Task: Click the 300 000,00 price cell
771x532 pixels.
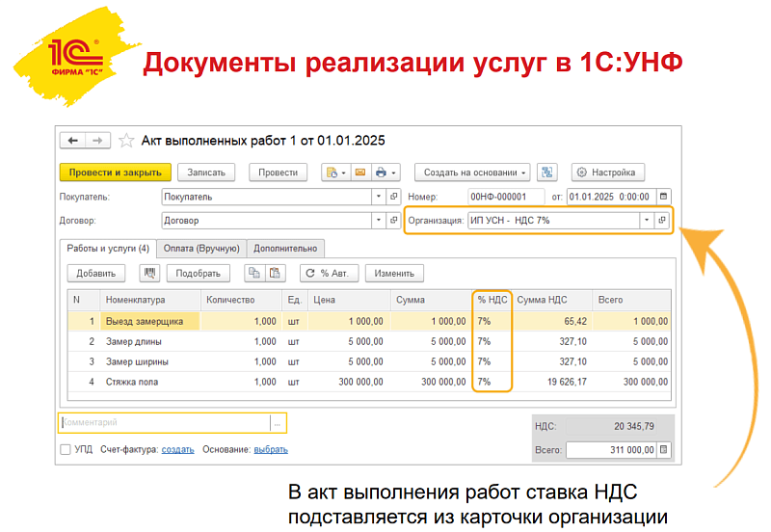Action: [349, 382]
